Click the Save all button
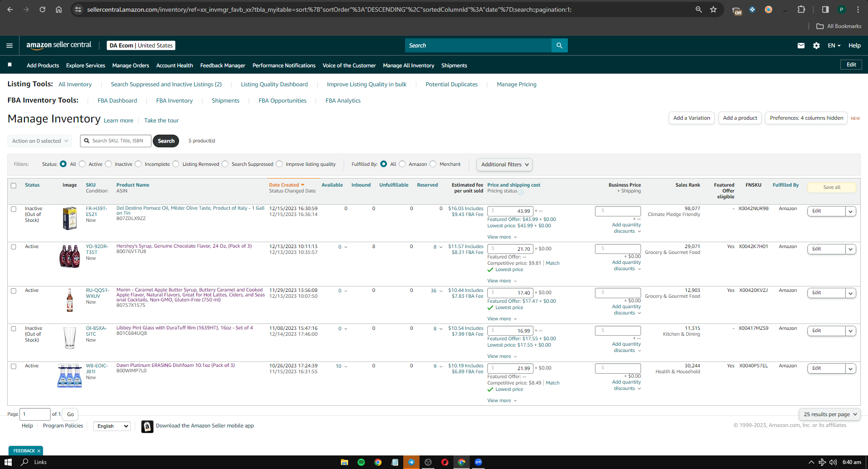This screenshot has height=469, width=868. click(832, 188)
